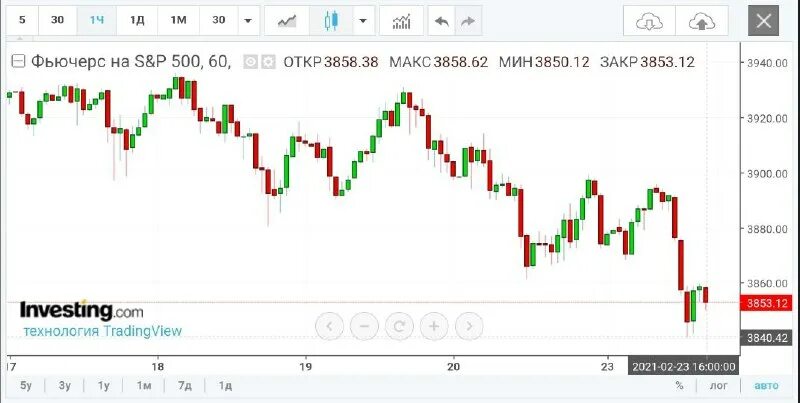This screenshot has height=403, width=800.
Task: Click the МАКС 3858.62 high value
Action: click(439, 62)
